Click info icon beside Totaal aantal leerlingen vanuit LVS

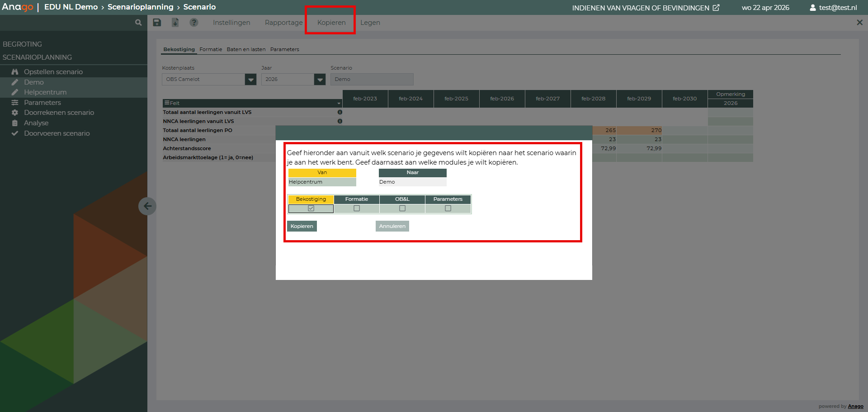pos(340,112)
